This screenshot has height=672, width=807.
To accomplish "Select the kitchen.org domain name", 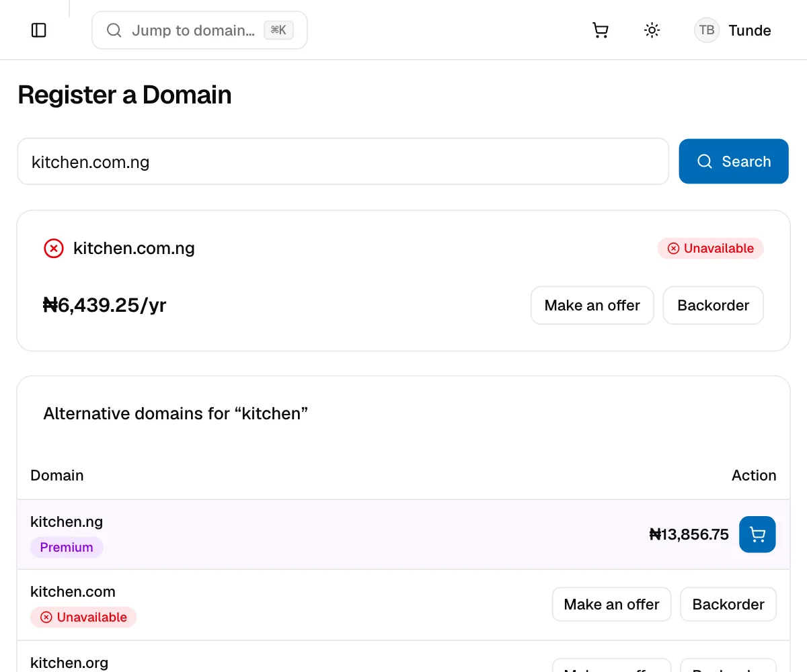I will click(69, 663).
